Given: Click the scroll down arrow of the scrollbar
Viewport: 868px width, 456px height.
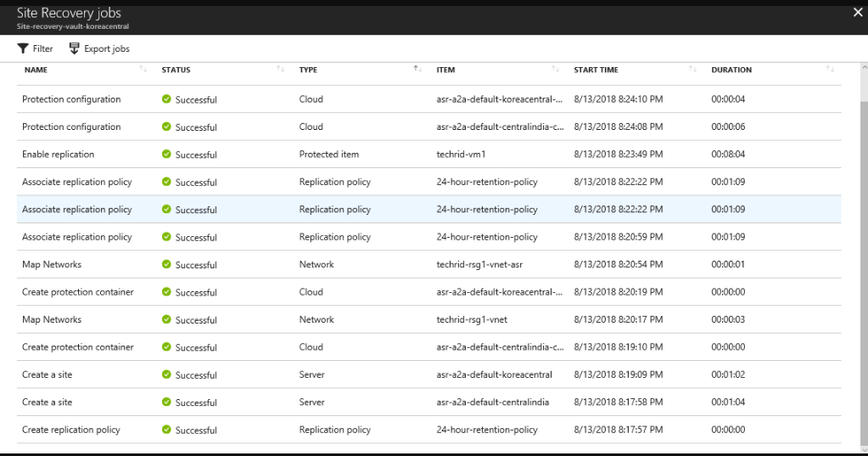Looking at the screenshot, I should (x=864, y=450).
